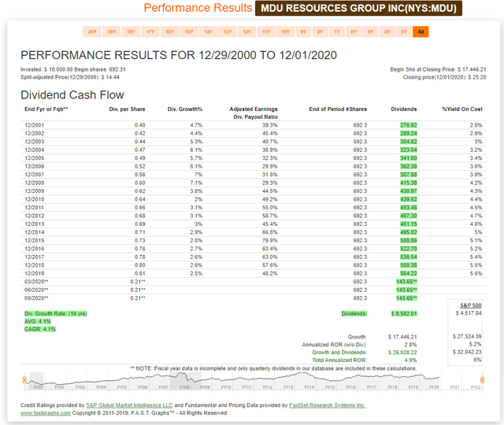504x425 pixels.
Task: Open the 5Y period tab
Action: coord(371,31)
